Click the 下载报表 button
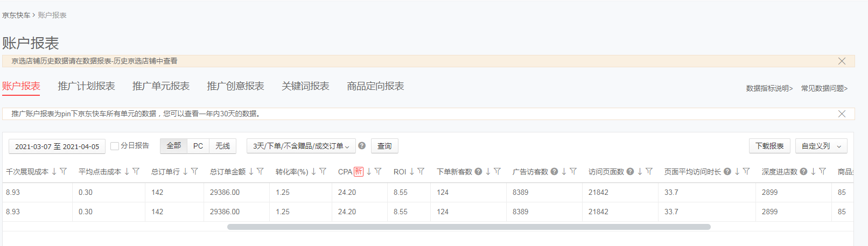Viewport: 868px width, 246px height. coord(769,146)
